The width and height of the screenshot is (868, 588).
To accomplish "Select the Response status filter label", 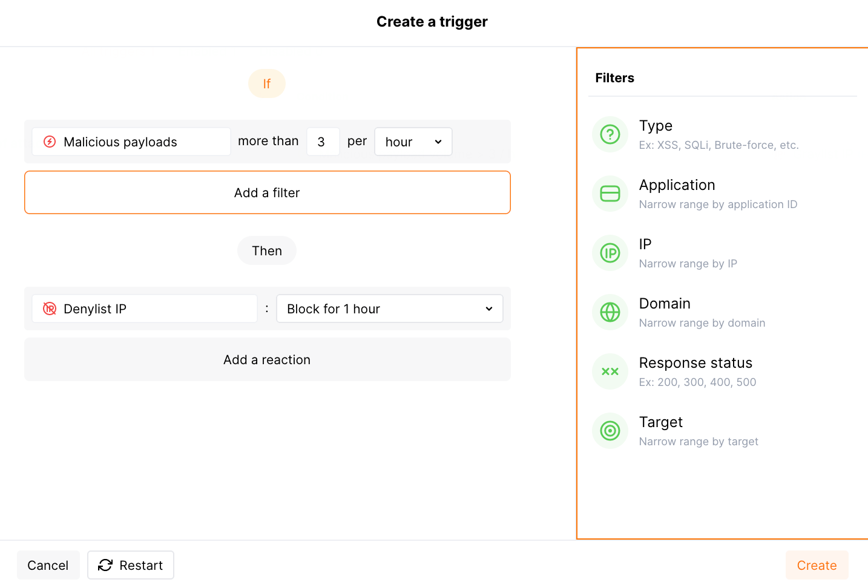I will [695, 363].
